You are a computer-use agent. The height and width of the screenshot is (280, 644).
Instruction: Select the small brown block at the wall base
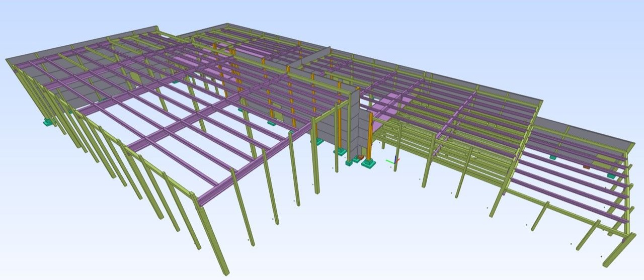[x=360, y=157]
